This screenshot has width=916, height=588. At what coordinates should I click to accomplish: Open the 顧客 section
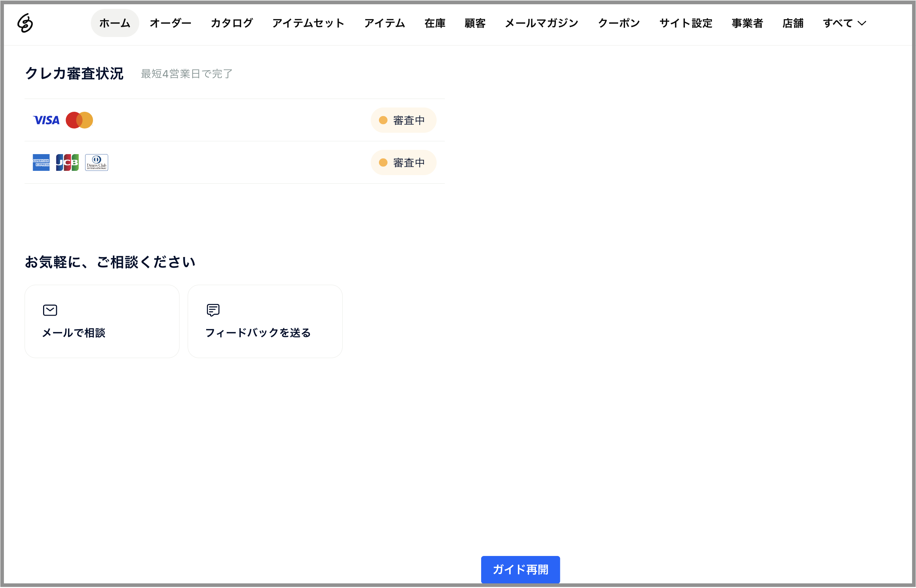coord(475,23)
